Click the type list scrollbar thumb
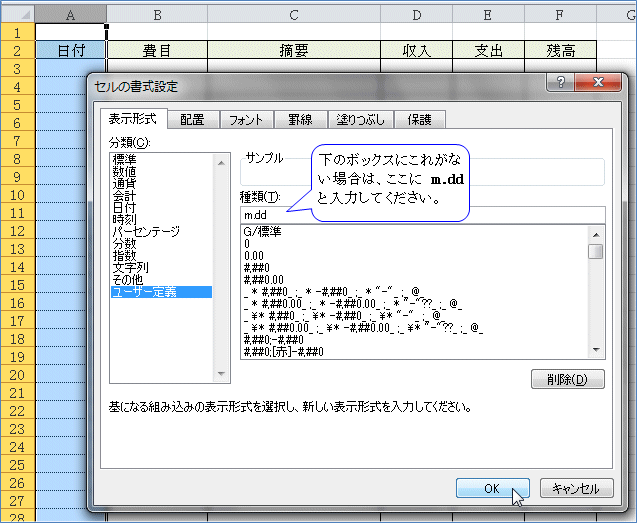Viewport: 637px width, 523px height. point(596,251)
